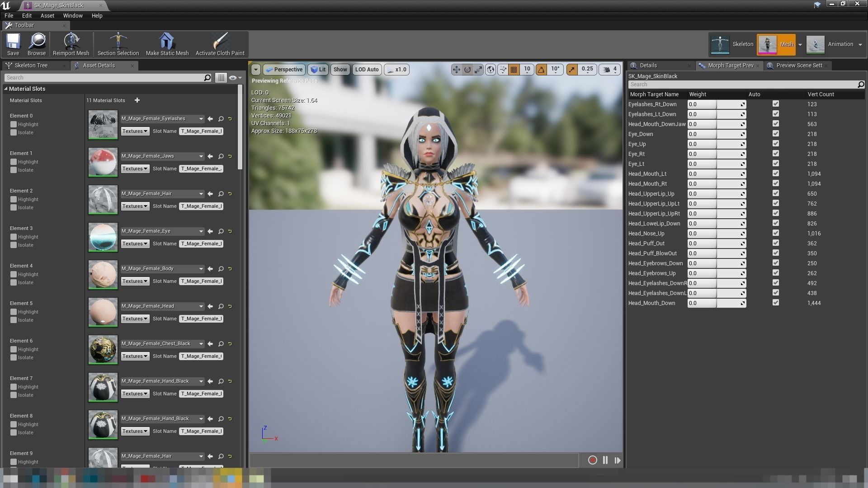Pause the preview animation playback
The width and height of the screenshot is (868, 488).
tap(605, 460)
